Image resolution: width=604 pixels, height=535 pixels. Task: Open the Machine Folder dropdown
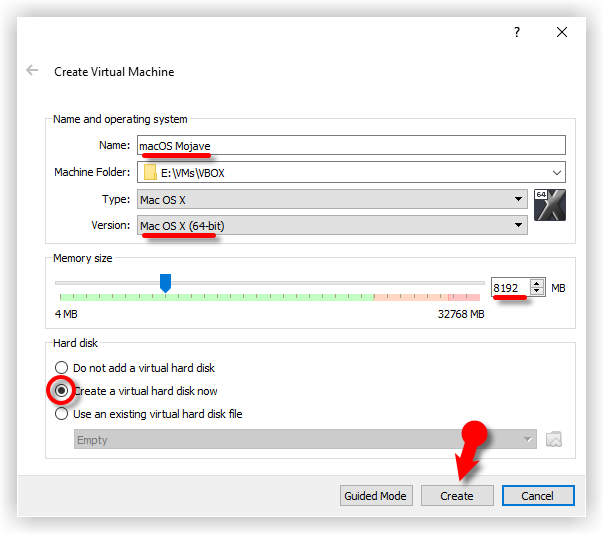point(554,172)
